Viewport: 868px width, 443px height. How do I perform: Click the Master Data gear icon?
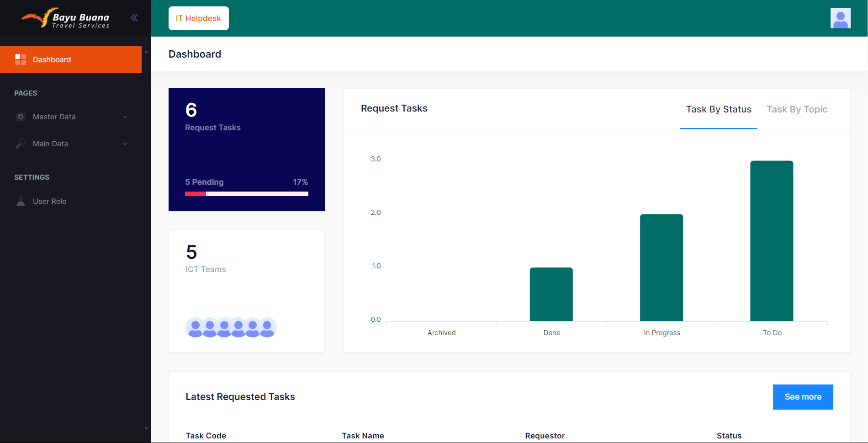click(21, 117)
